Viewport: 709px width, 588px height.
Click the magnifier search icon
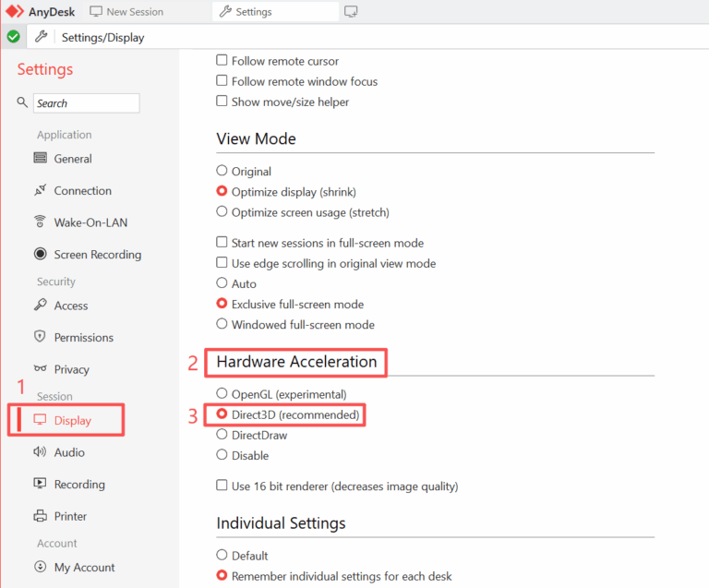[22, 102]
